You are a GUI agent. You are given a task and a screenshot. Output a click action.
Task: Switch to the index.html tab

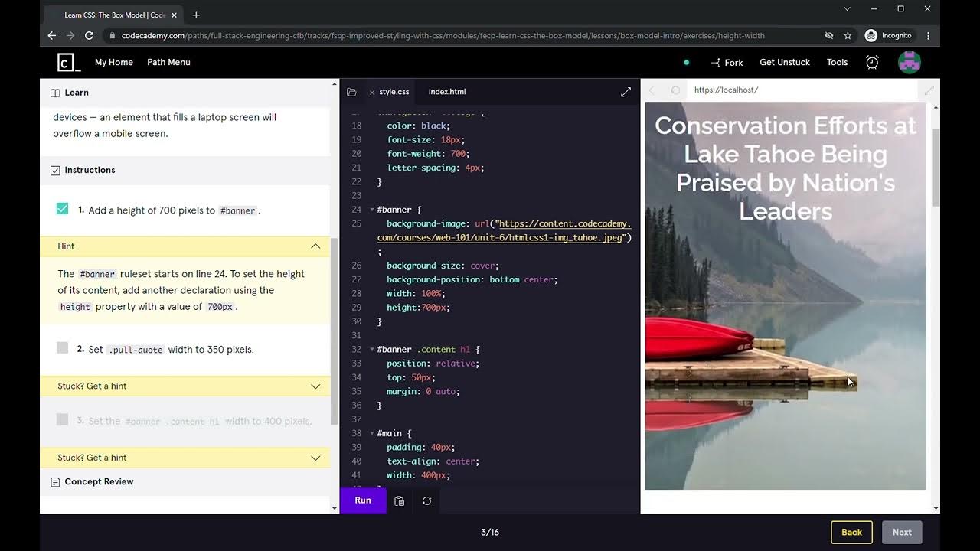coord(447,92)
